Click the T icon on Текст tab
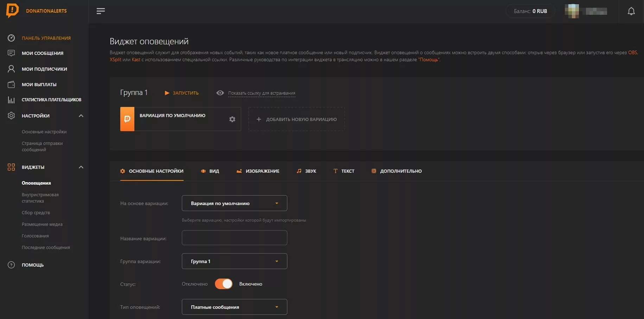 coord(336,171)
